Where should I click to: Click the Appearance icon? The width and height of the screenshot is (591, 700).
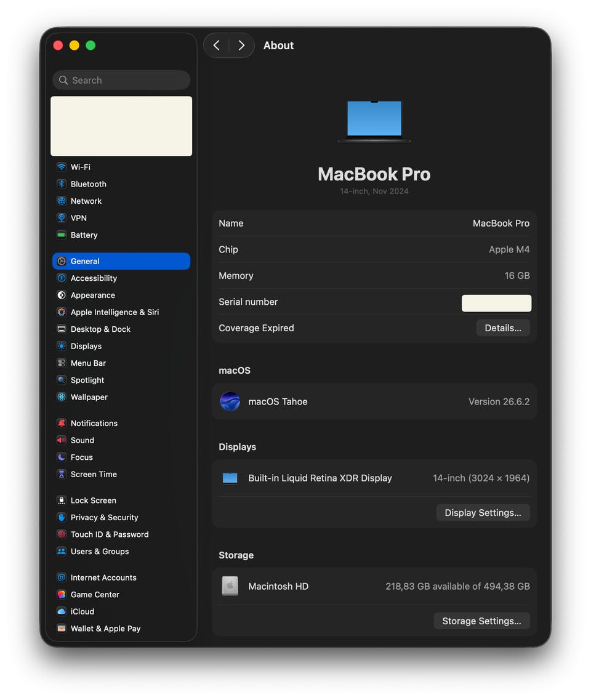pyautogui.click(x=62, y=295)
